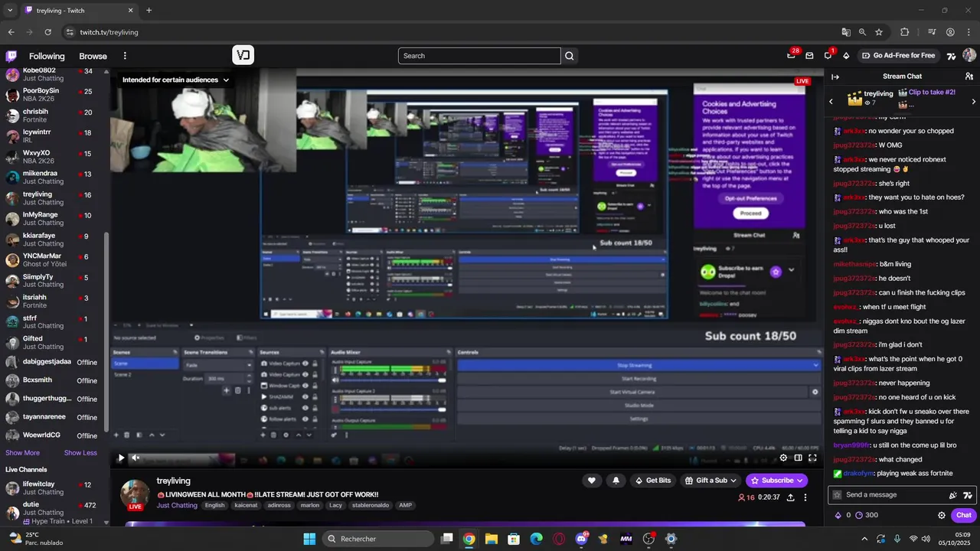980x551 pixels.
Task: Open a new Chrome tab
Action: 149,11
